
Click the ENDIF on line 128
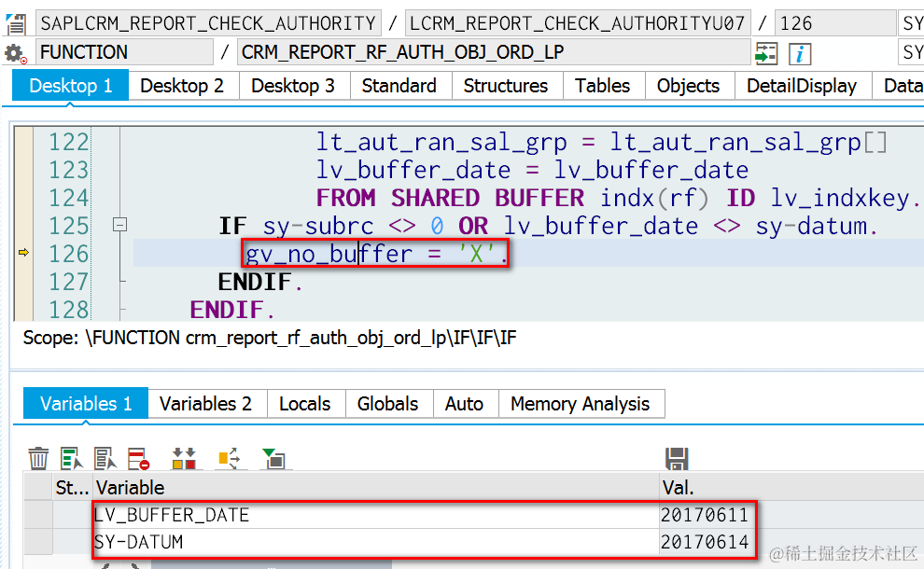(x=232, y=310)
